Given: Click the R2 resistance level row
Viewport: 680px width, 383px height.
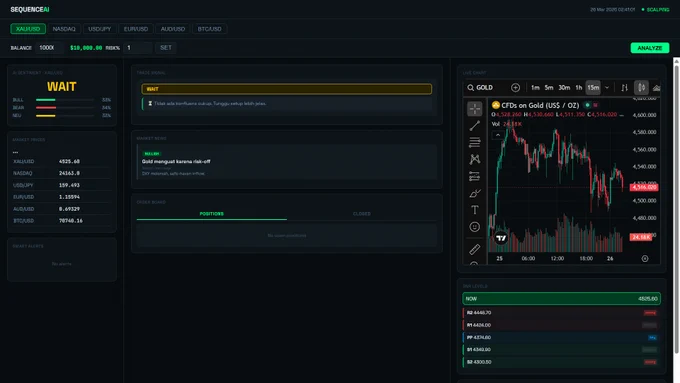Looking at the screenshot, I should click(x=562, y=313).
